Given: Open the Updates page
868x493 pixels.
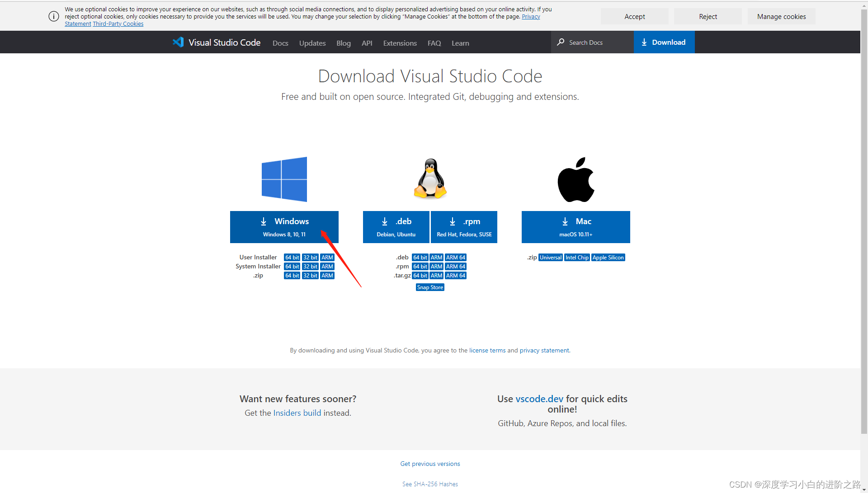Looking at the screenshot, I should [x=312, y=43].
